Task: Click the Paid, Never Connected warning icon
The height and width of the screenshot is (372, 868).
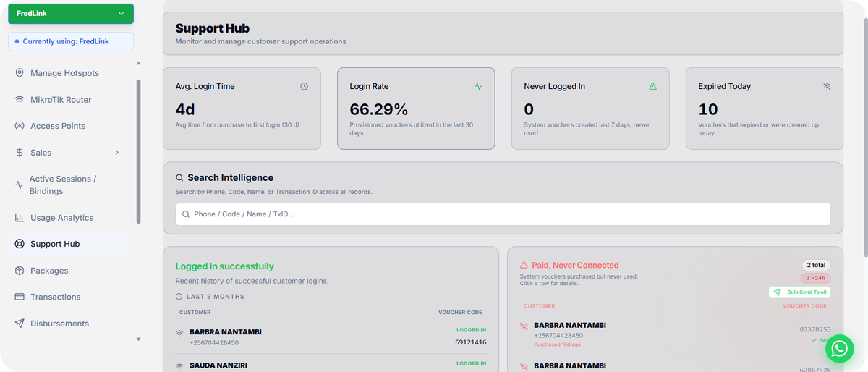Action: click(524, 266)
